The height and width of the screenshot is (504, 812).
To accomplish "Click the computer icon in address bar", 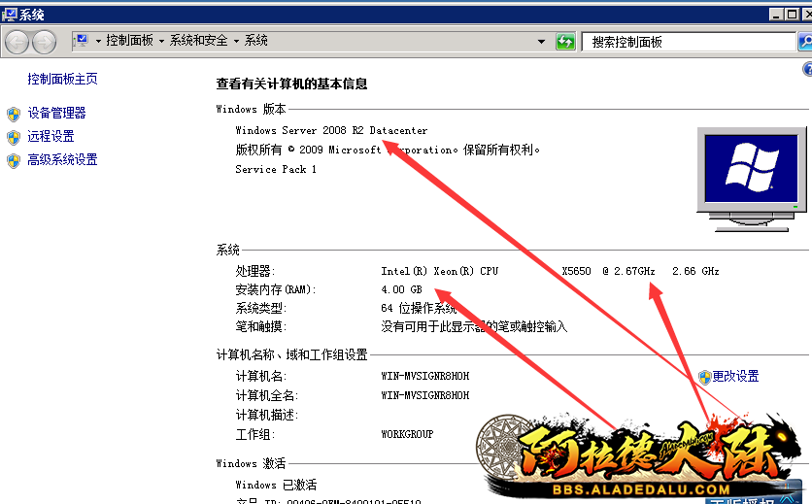I will coord(83,41).
